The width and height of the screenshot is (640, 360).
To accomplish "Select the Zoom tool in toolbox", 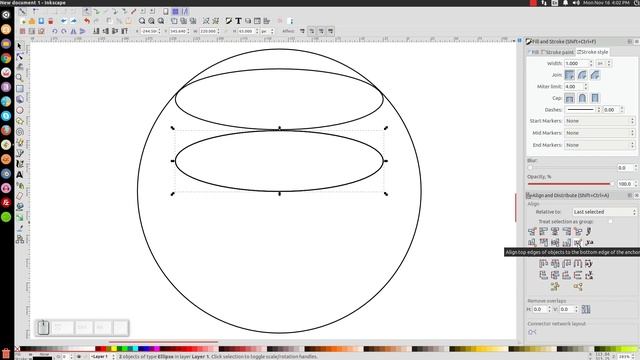I will [20, 78].
